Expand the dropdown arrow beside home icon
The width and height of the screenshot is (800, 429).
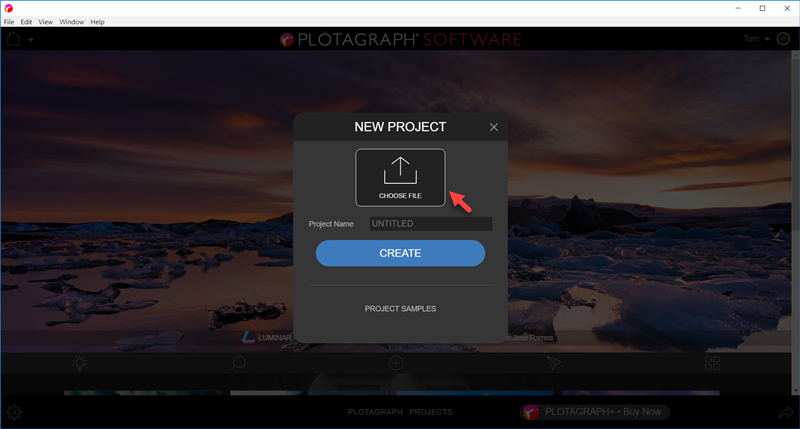31,40
